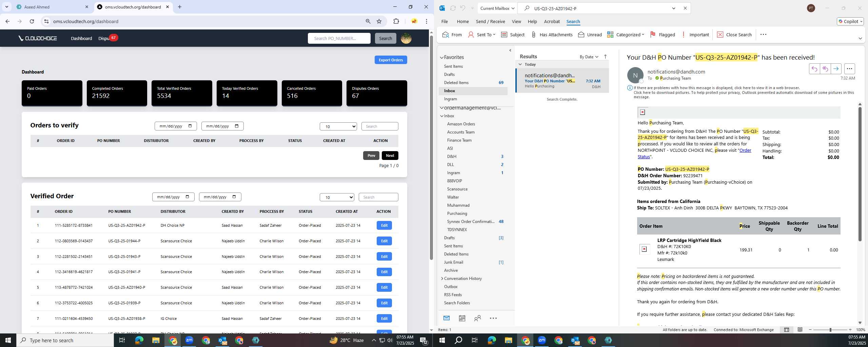This screenshot has height=347, width=868.
Task: Switch to Aseed Ahmed browser tab
Action: point(51,7)
